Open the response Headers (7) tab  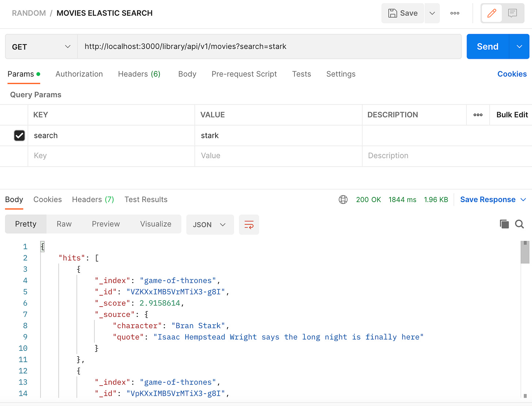pos(93,200)
